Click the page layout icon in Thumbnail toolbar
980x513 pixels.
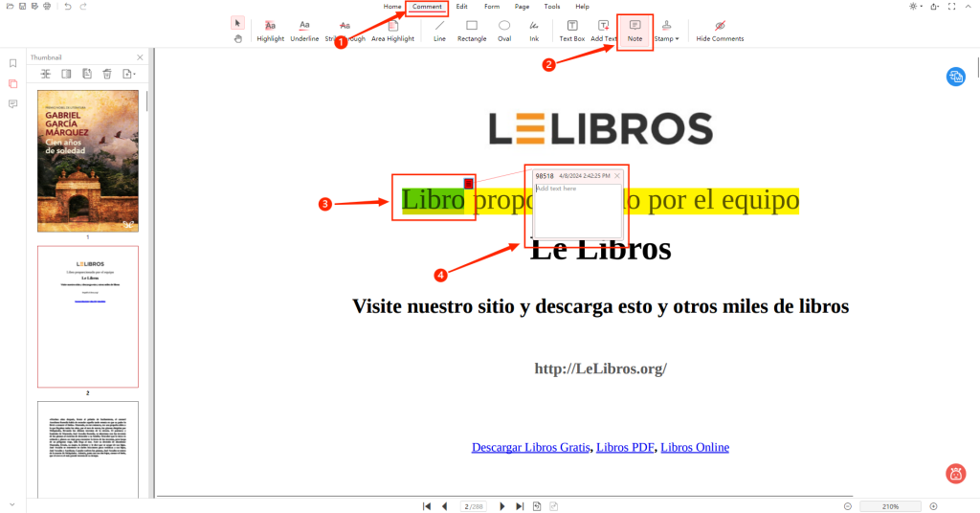point(66,74)
